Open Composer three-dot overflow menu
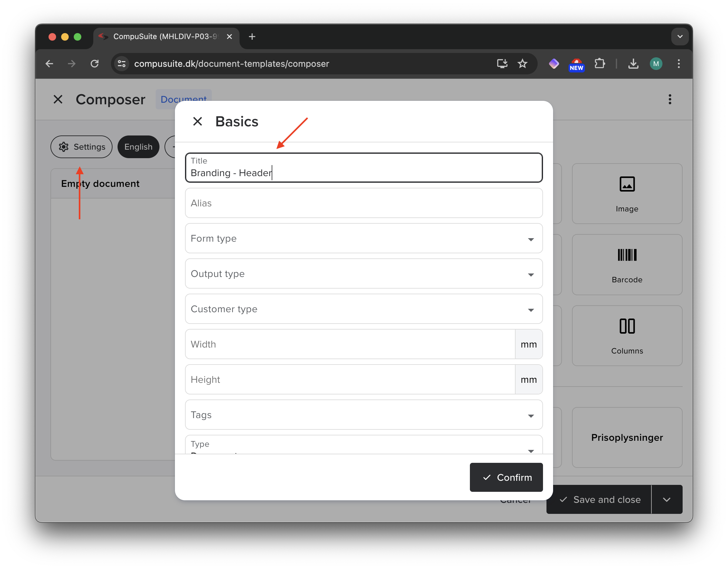This screenshot has width=728, height=569. (670, 99)
